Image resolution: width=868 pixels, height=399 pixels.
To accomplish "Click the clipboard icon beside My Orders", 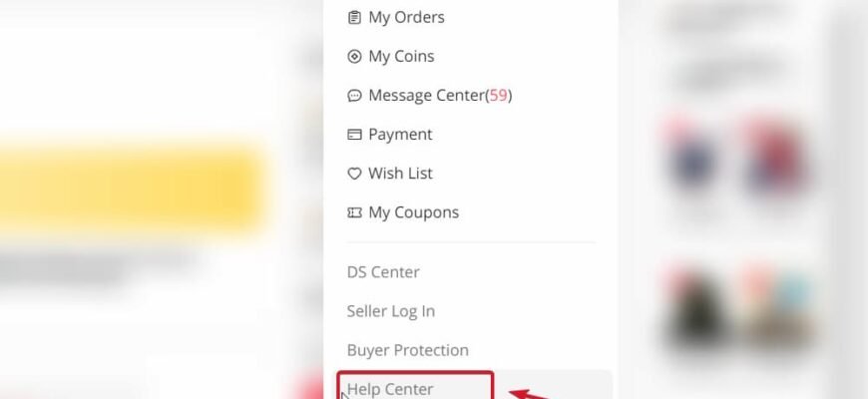I will coord(354,18).
